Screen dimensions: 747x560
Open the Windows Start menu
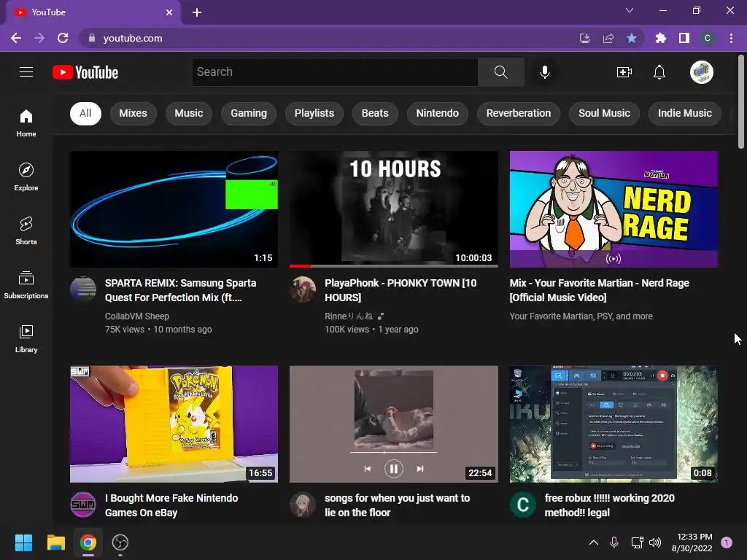pos(23,542)
